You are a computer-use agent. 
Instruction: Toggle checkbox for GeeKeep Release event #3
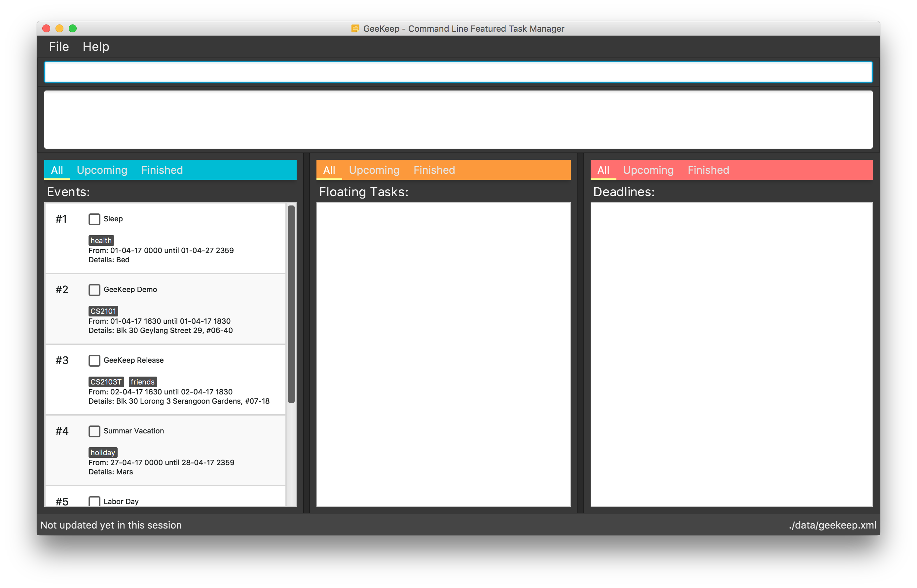pyautogui.click(x=95, y=360)
